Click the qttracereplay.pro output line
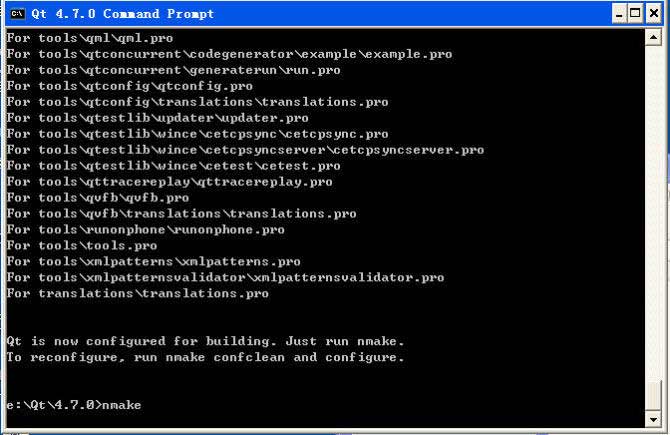This screenshot has height=435, width=670. 170,182
